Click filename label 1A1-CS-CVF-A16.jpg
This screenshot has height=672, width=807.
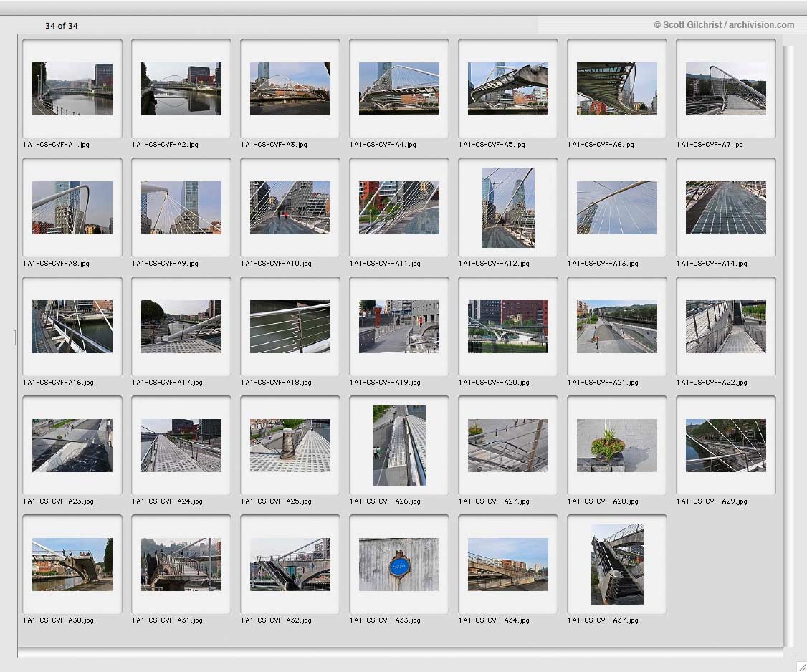click(x=58, y=383)
